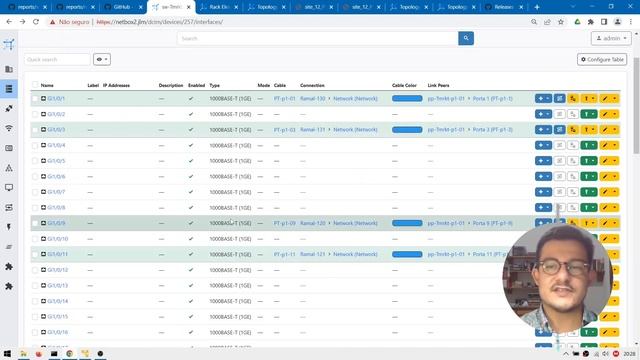Open the Overlay triangle sidebar icon

click(x=9, y=168)
